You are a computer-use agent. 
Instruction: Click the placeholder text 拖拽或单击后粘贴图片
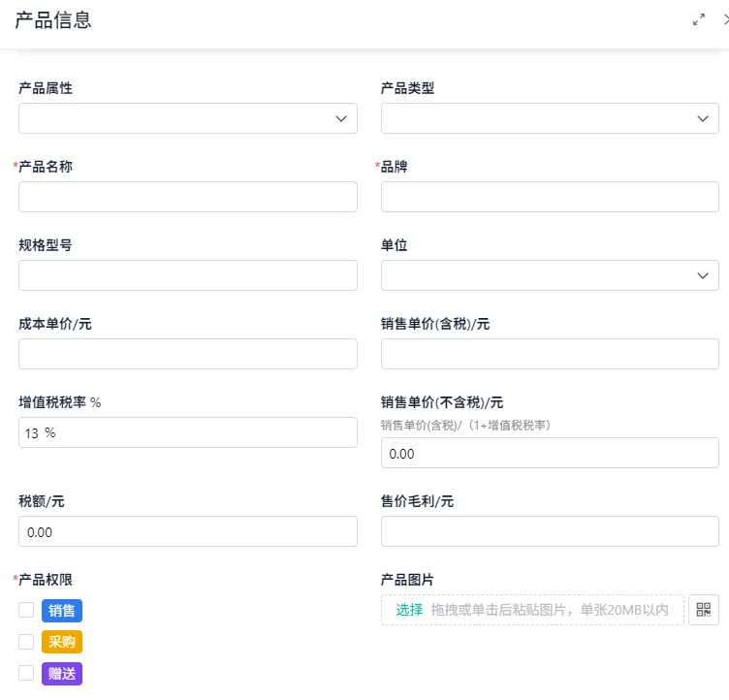coord(498,610)
